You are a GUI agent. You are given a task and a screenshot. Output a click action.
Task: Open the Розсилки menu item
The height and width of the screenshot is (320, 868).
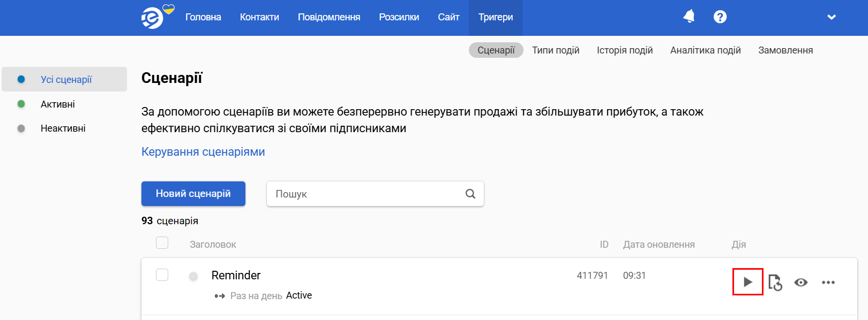(399, 17)
